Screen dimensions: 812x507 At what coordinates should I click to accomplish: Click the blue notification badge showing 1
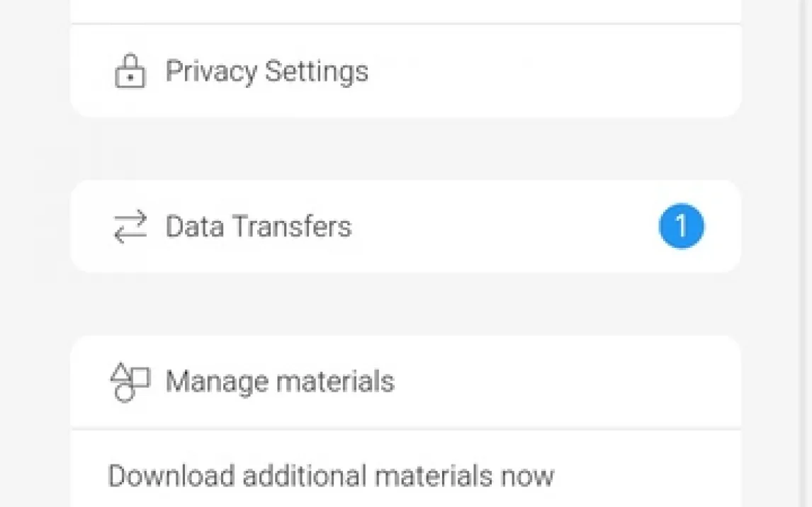[681, 227]
